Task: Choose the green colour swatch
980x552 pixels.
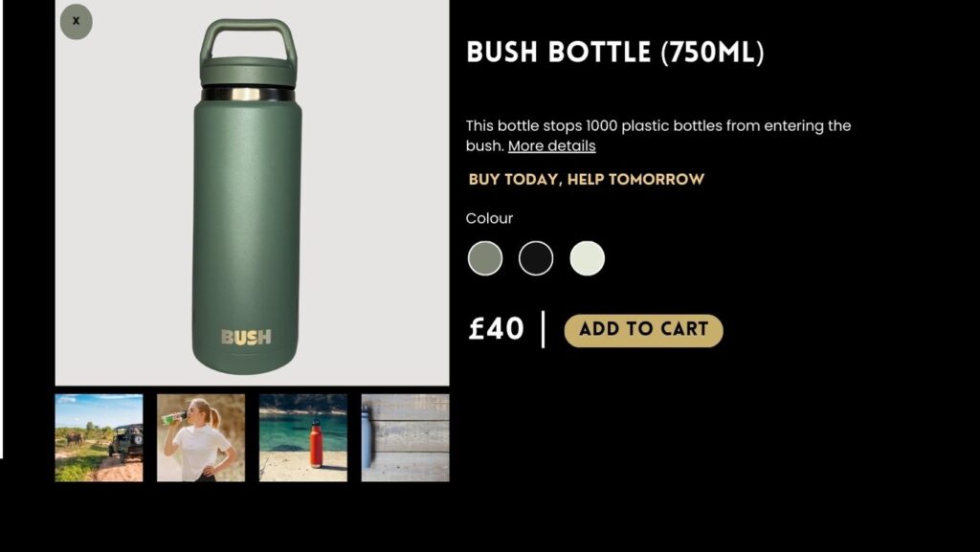Action: click(485, 258)
